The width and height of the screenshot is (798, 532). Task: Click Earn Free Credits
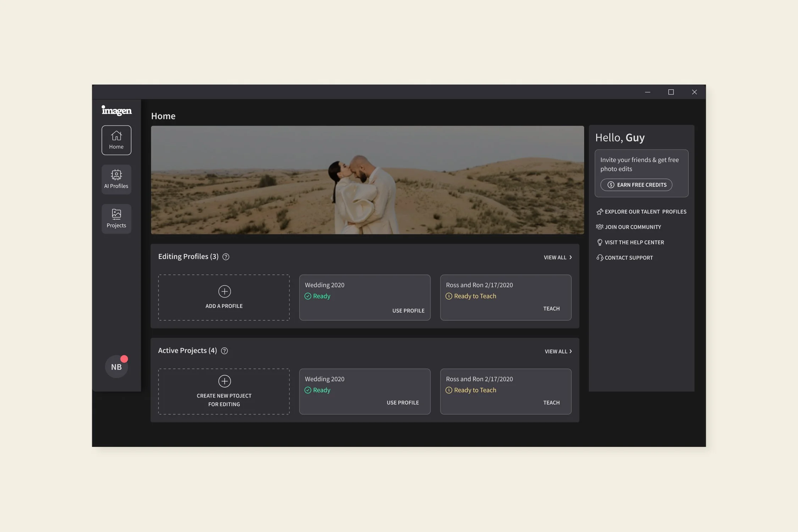click(636, 184)
